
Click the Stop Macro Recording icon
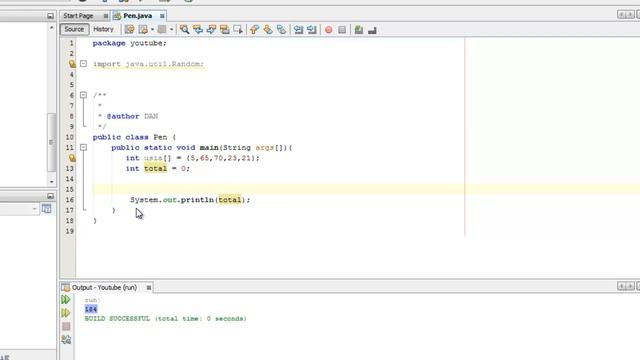click(x=342, y=30)
